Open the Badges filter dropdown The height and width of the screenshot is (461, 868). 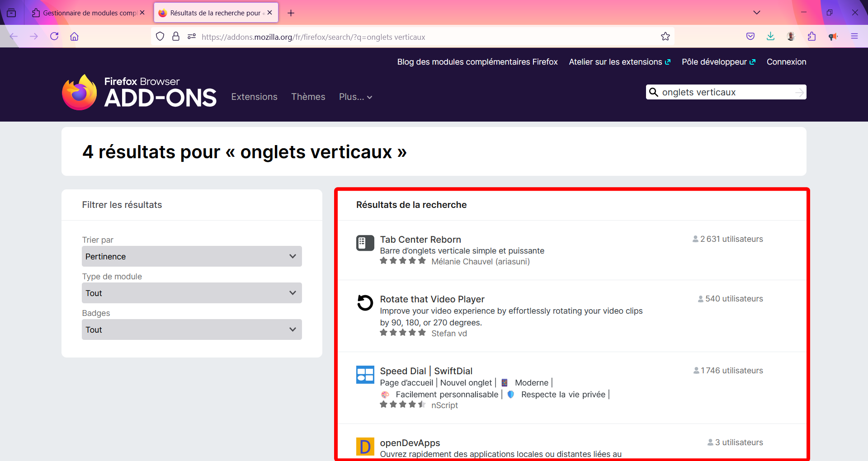192,329
